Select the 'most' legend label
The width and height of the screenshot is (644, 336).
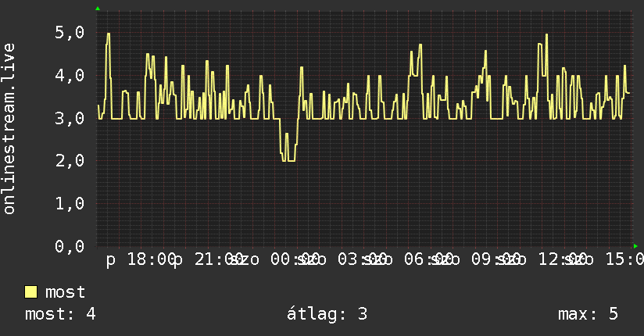click(65, 292)
